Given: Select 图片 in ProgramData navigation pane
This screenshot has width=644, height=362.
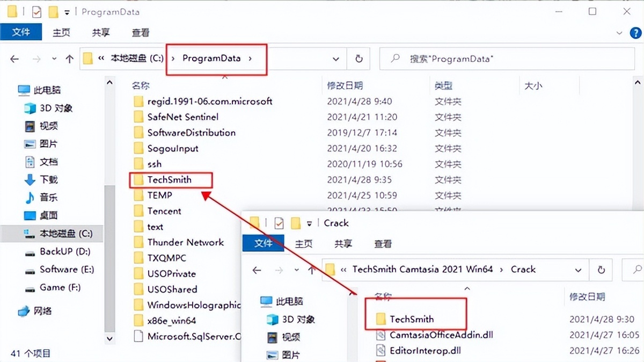Looking at the screenshot, I should (x=41, y=144).
